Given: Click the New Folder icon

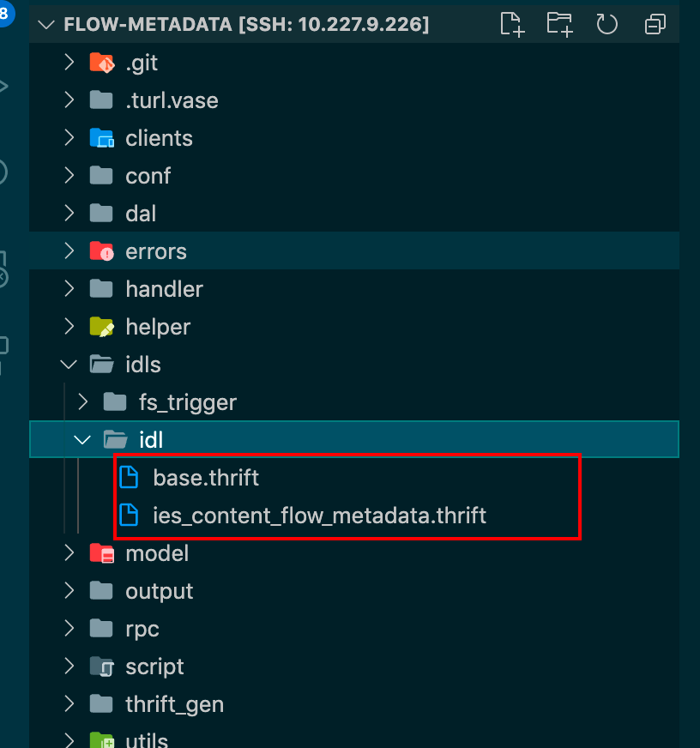Looking at the screenshot, I should point(559,25).
